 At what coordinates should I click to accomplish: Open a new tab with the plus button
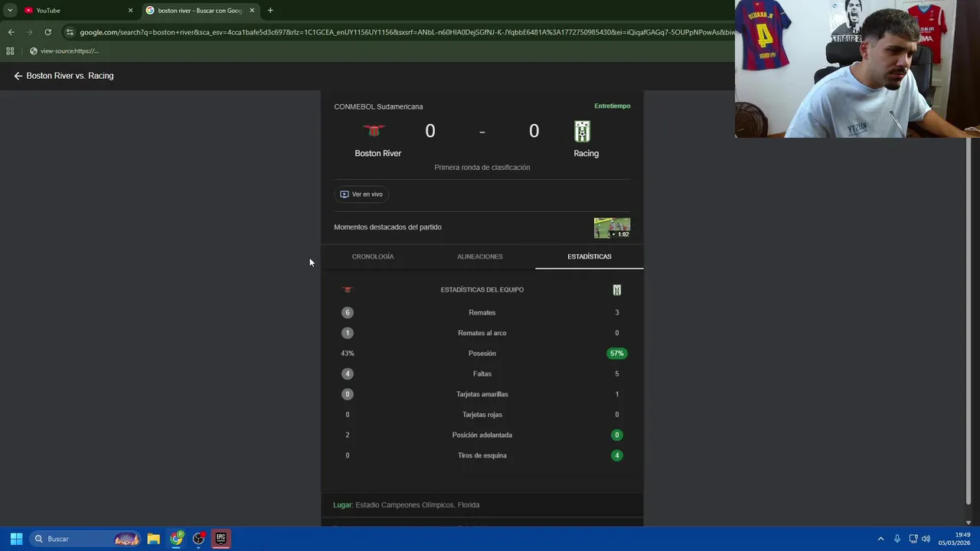270,11
